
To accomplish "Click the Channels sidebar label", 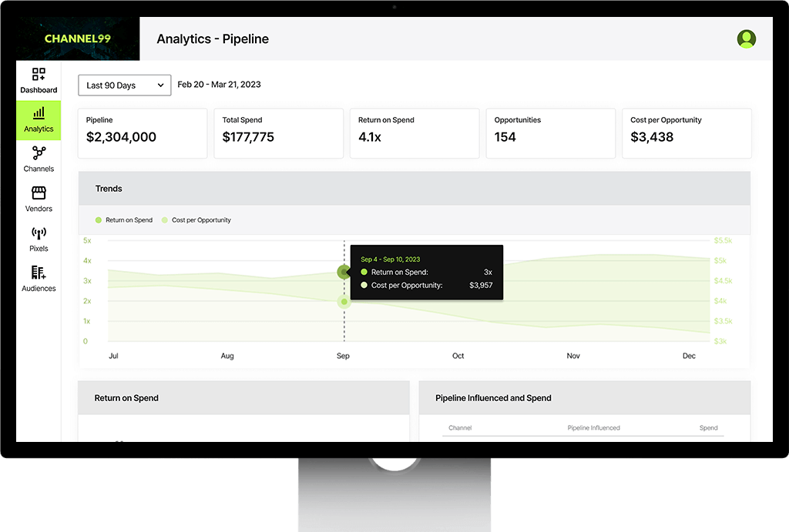I will coord(39,169).
